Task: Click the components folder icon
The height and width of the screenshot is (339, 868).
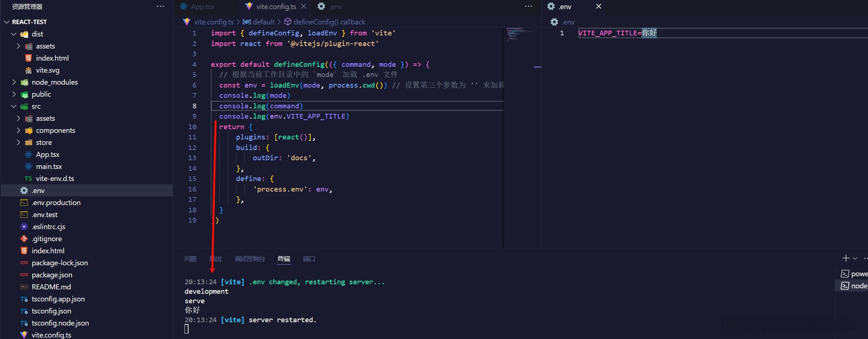Action: pos(28,130)
